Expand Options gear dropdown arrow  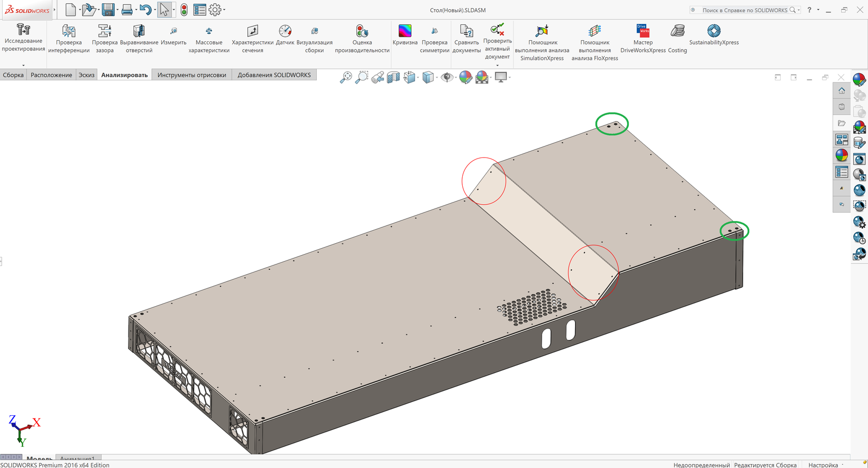(224, 10)
